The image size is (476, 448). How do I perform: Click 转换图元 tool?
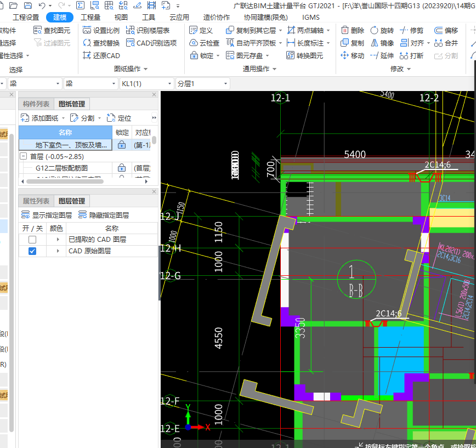(x=304, y=55)
